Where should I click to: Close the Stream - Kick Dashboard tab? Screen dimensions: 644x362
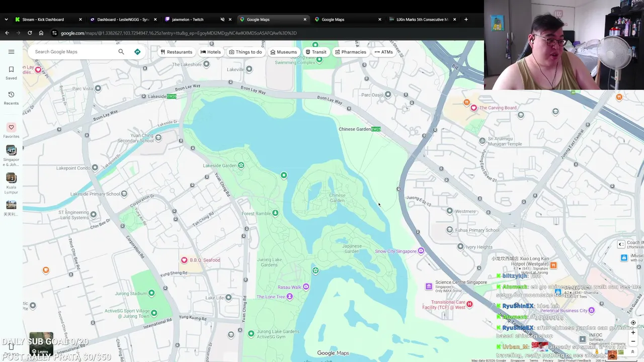80,20
